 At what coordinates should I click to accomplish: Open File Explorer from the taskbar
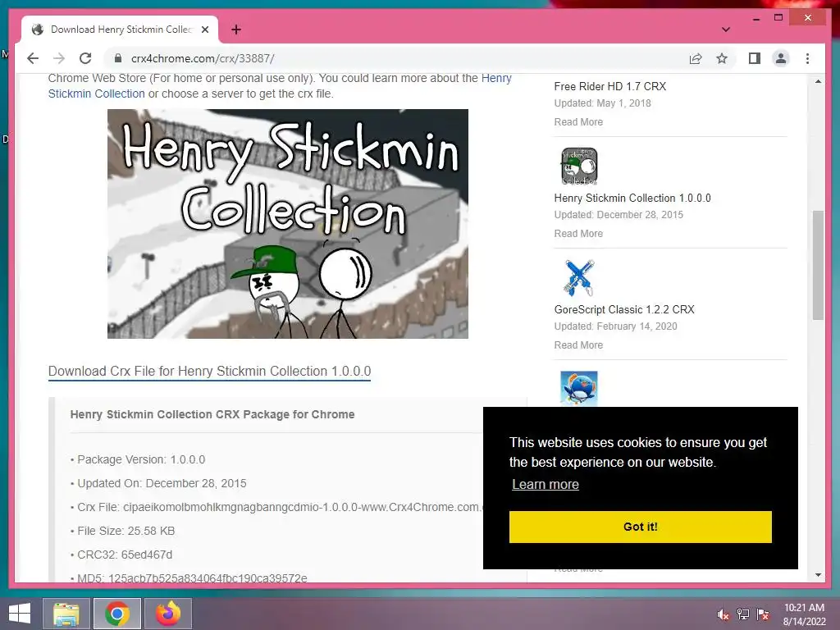click(66, 614)
